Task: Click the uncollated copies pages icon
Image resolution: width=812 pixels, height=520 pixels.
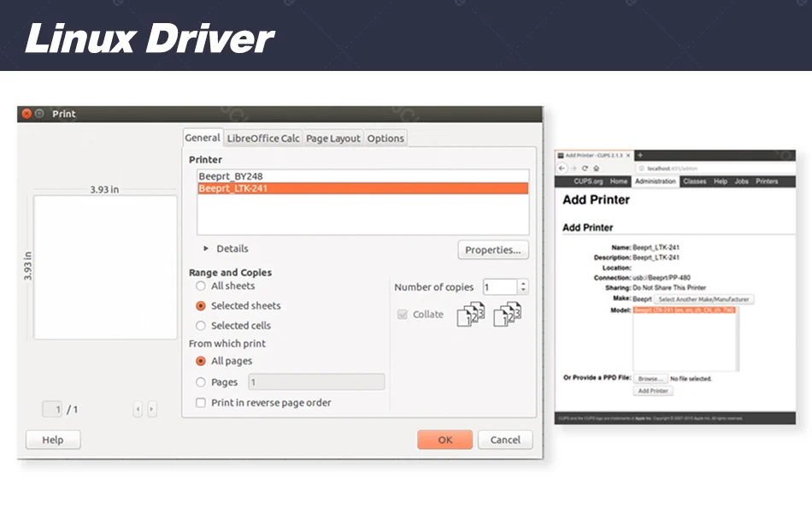Action: [508, 314]
